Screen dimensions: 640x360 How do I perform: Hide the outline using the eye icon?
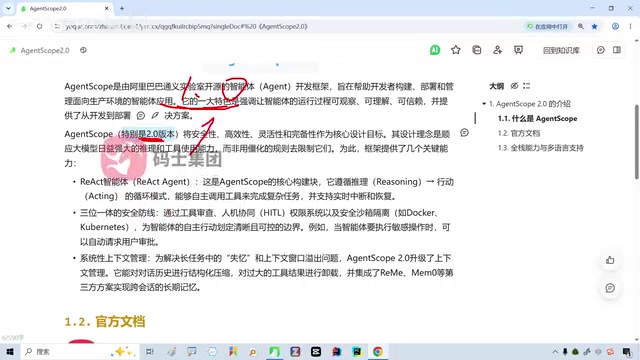[x=514, y=86]
